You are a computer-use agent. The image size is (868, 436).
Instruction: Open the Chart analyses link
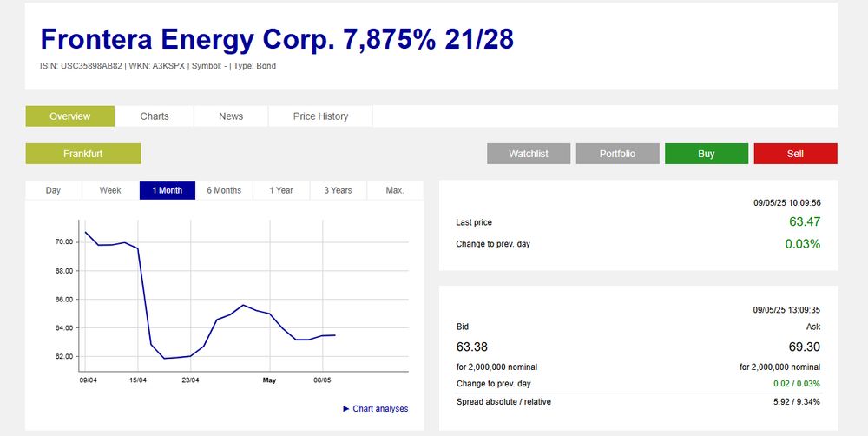point(376,409)
